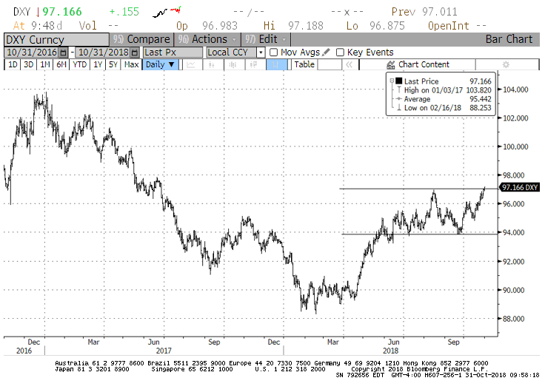
Task: Click the +.155 change value
Action: pos(124,12)
